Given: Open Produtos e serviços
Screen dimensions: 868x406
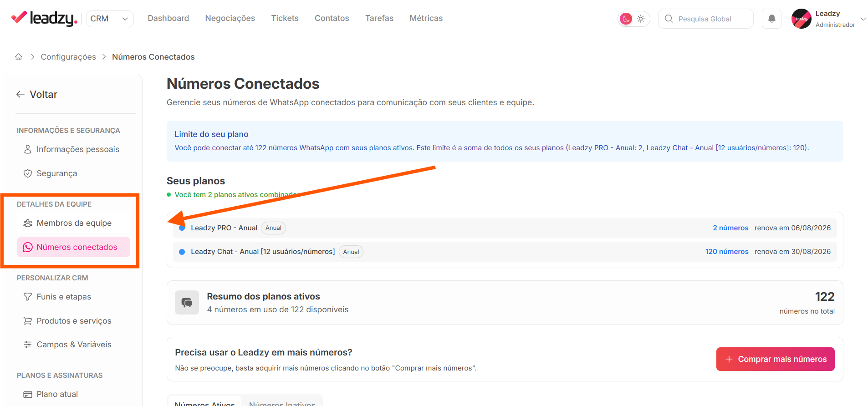Looking at the screenshot, I should [73, 321].
